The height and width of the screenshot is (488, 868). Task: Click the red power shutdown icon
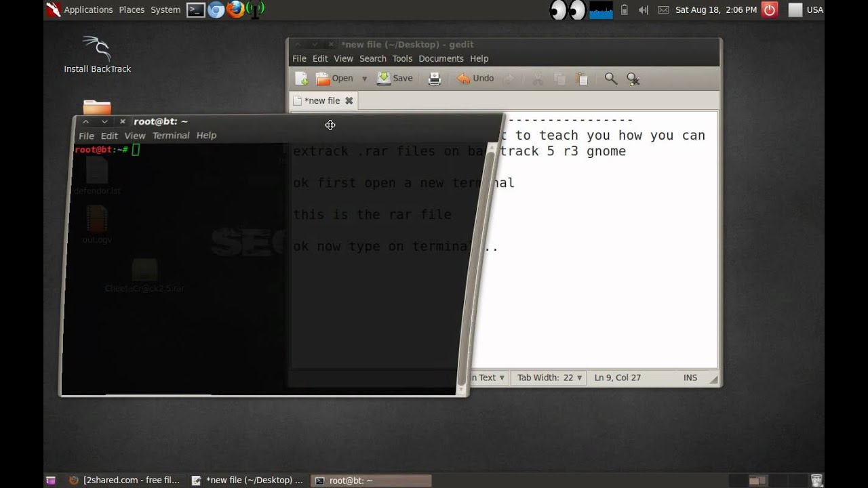click(x=769, y=9)
